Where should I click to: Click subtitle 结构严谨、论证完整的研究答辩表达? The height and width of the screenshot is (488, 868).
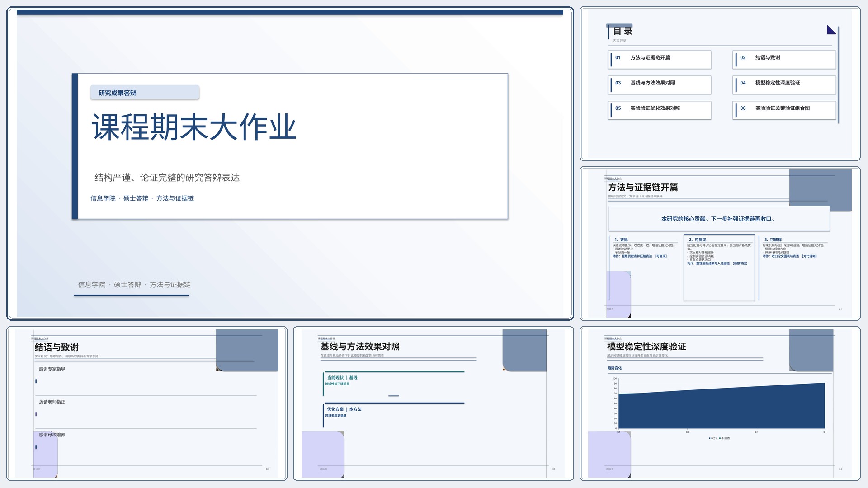pyautogui.click(x=167, y=178)
